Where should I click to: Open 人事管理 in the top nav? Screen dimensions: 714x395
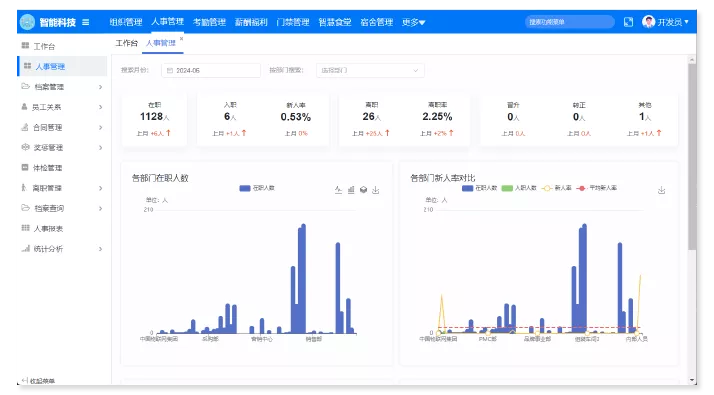click(x=167, y=21)
